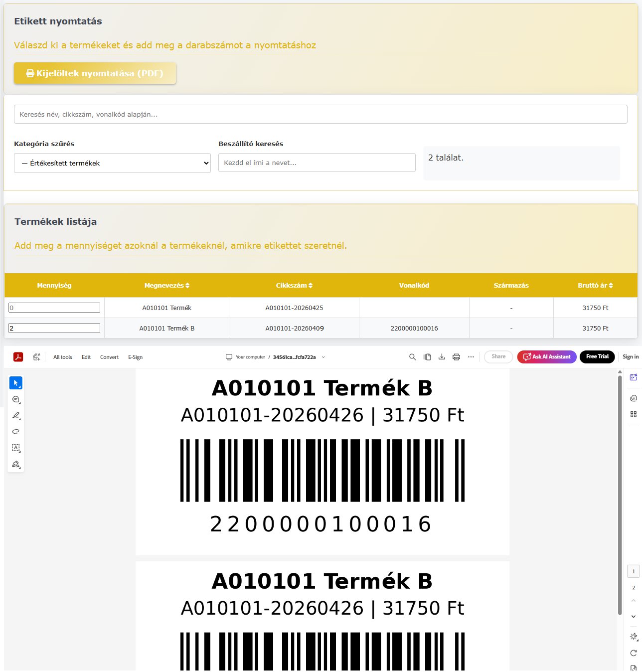
Task: Open the more options ellipsis menu
Action: (471, 357)
